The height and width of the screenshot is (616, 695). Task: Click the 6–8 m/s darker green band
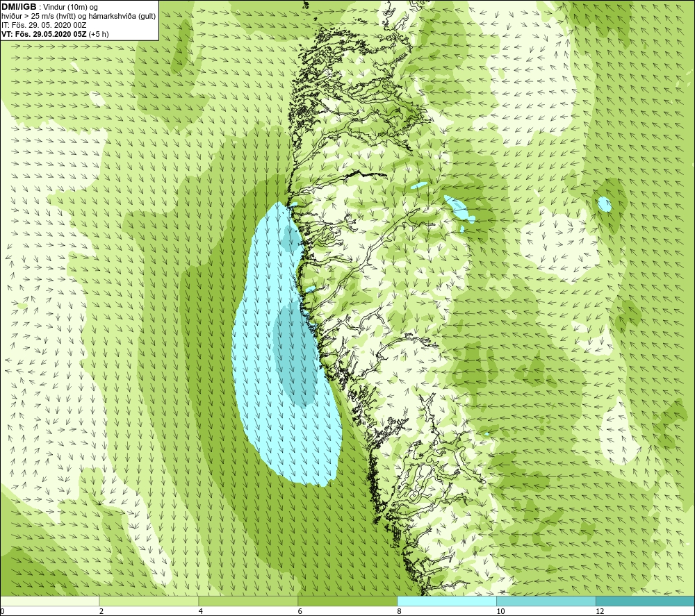(347, 601)
